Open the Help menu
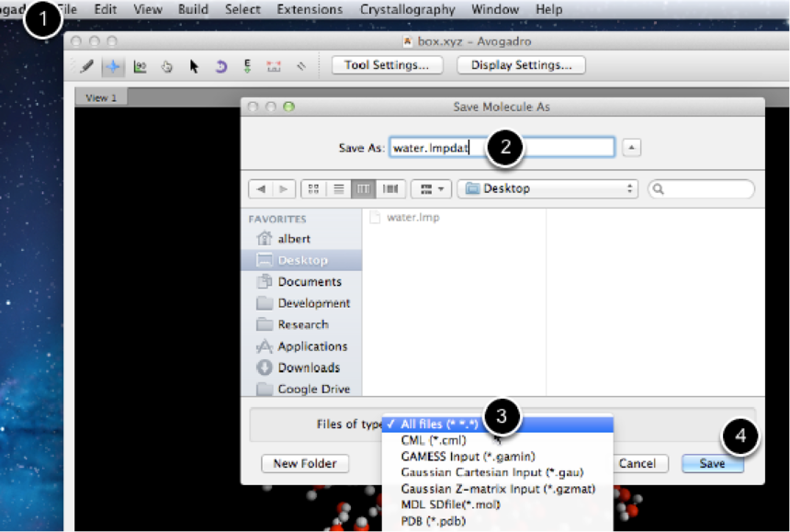 [548, 9]
